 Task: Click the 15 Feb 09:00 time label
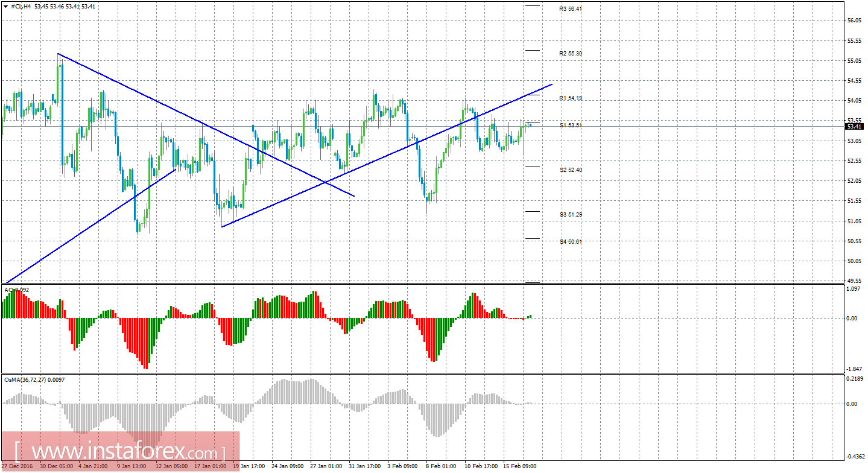521,466
